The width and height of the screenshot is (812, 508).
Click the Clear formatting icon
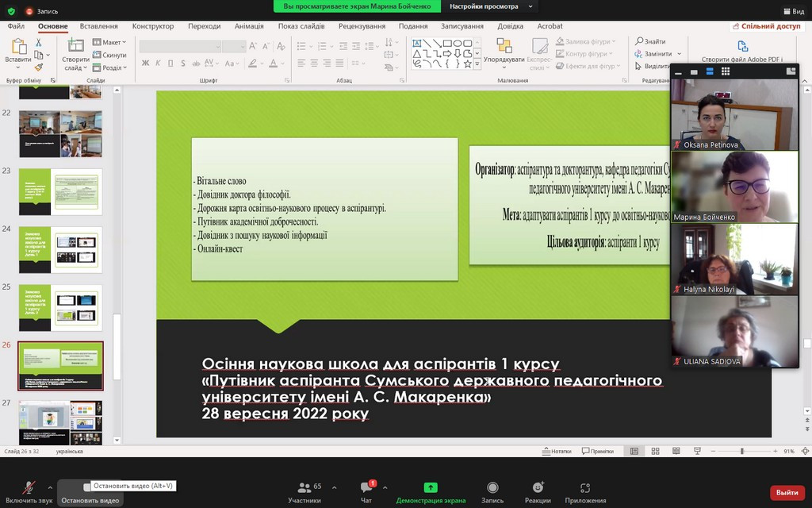(x=281, y=45)
